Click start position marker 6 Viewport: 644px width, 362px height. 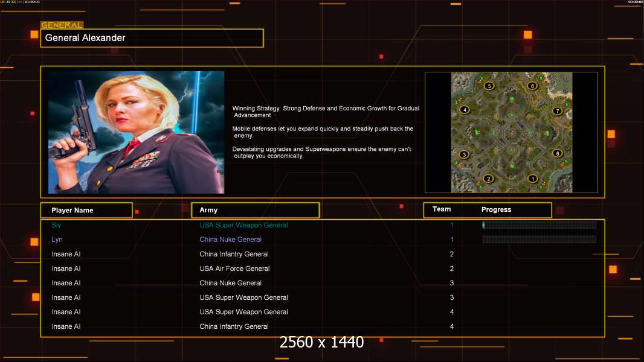(x=532, y=86)
